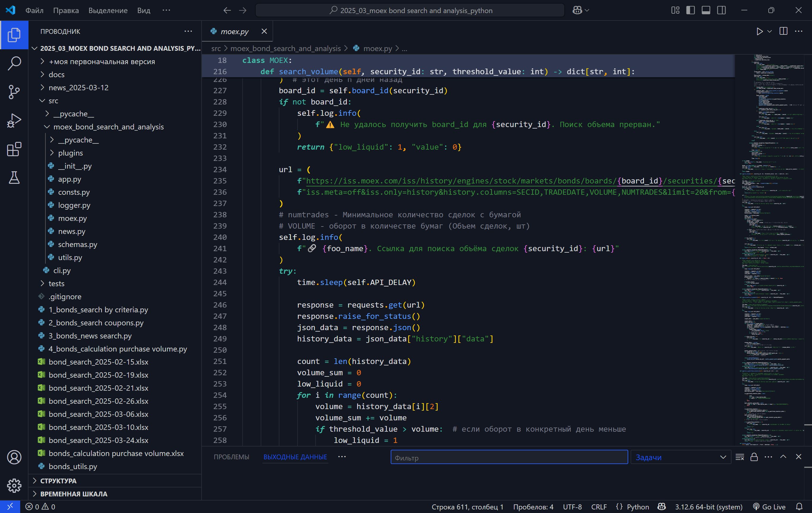The height and width of the screenshot is (513, 812).
Task: Toggle lock scrolling in the output panel
Action: tap(754, 457)
